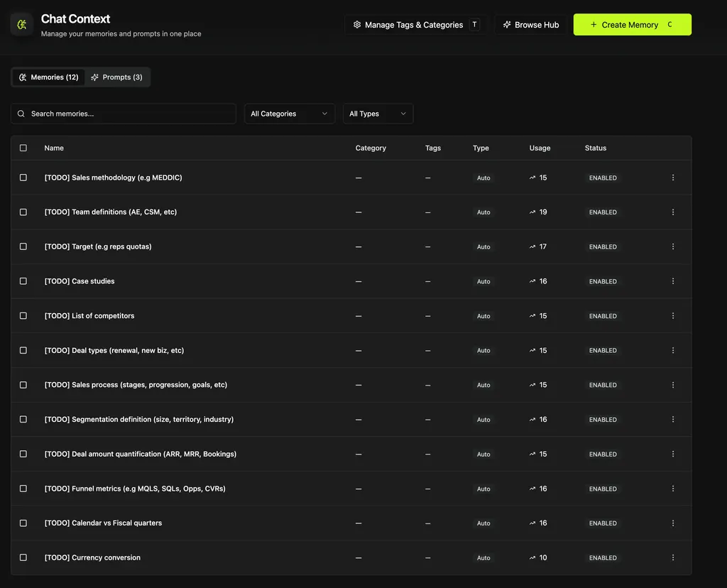This screenshot has height=588, width=727.
Task: Open three-dot menu for List of competitors
Action: point(673,316)
